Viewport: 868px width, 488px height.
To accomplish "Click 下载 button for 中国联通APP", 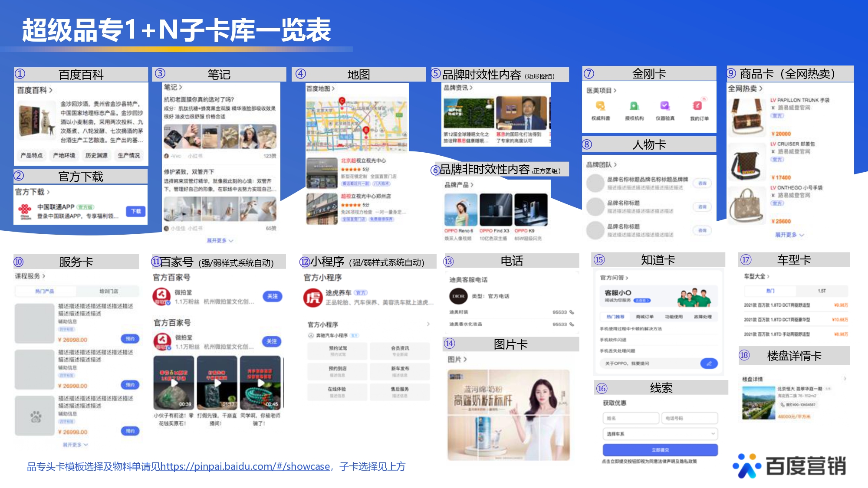I will (136, 211).
